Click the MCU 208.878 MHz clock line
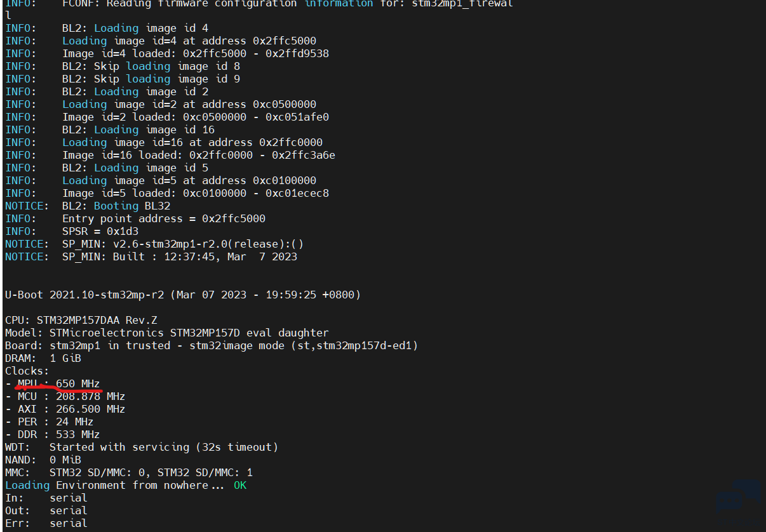766x532 pixels. tap(65, 396)
